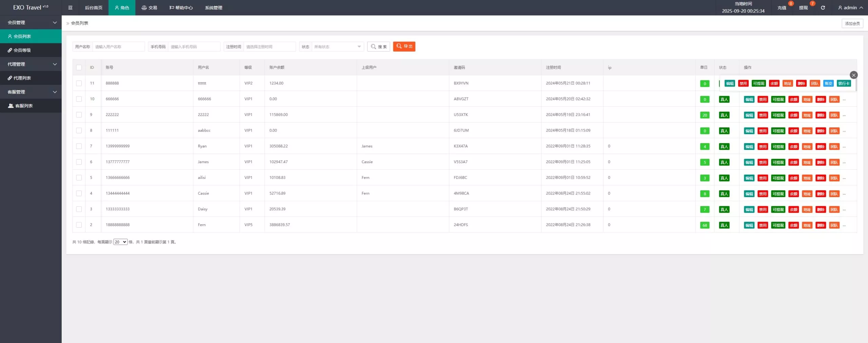This screenshot has height=343, width=868.
Task: Click the 用户名称 search input field
Action: 118,47
